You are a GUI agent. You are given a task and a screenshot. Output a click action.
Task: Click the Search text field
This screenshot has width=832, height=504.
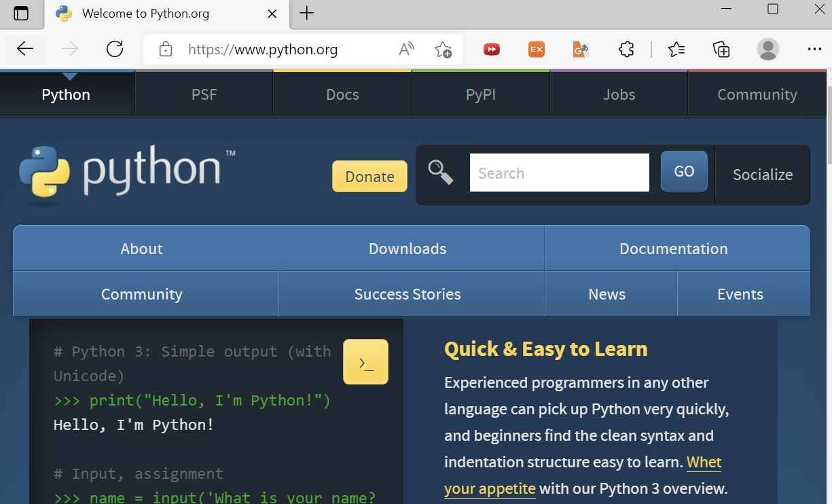[x=560, y=173]
